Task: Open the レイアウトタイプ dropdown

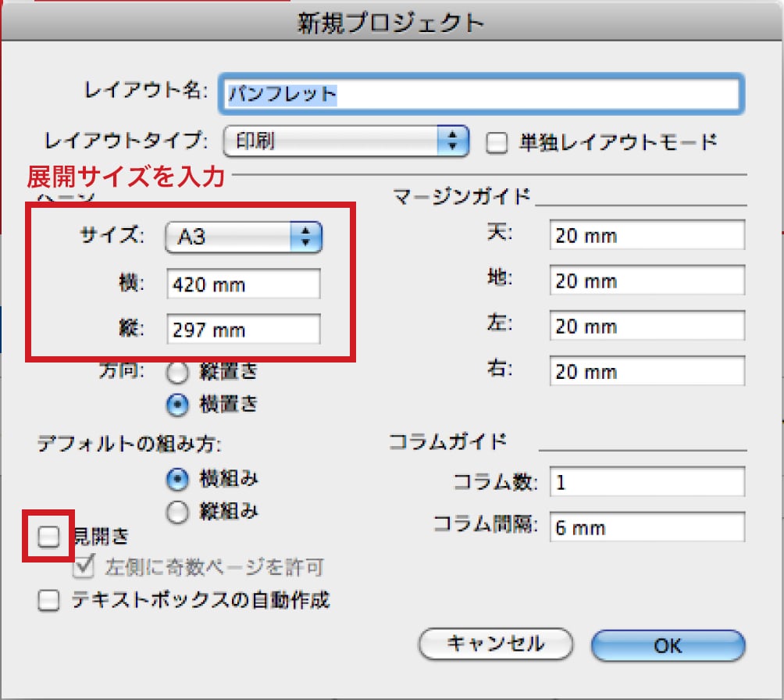Action: click(x=345, y=141)
